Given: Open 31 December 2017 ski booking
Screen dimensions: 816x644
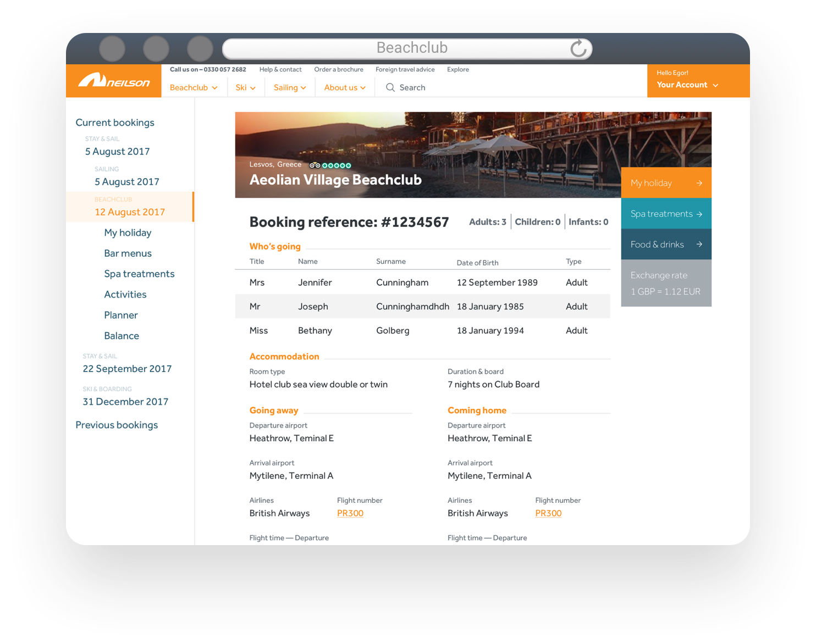Looking at the screenshot, I should [125, 402].
